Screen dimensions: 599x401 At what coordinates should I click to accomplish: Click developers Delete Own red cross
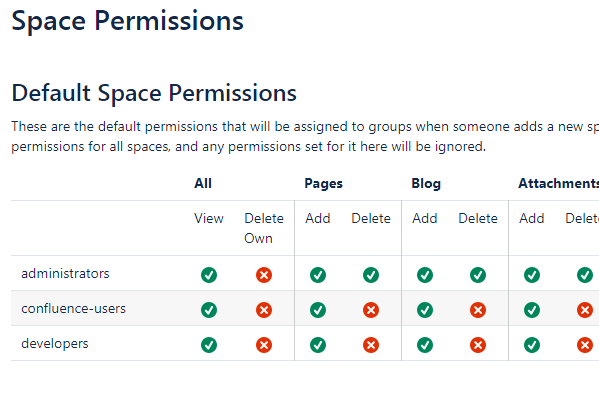pos(264,345)
